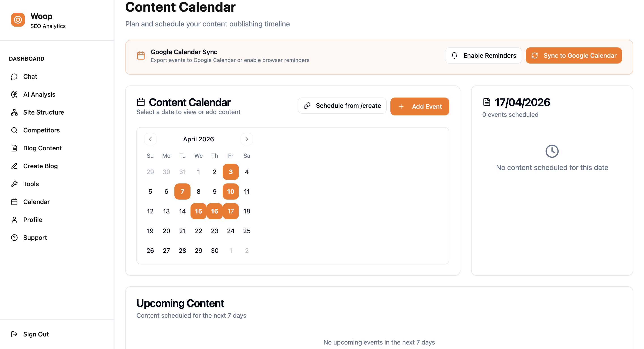Navigate to the Profile page
The image size is (644, 349).
32,220
